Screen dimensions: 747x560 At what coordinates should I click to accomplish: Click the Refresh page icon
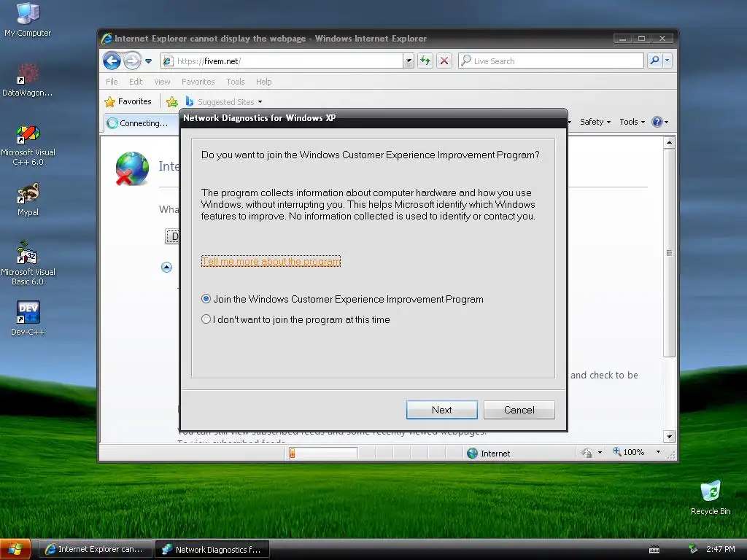click(425, 61)
